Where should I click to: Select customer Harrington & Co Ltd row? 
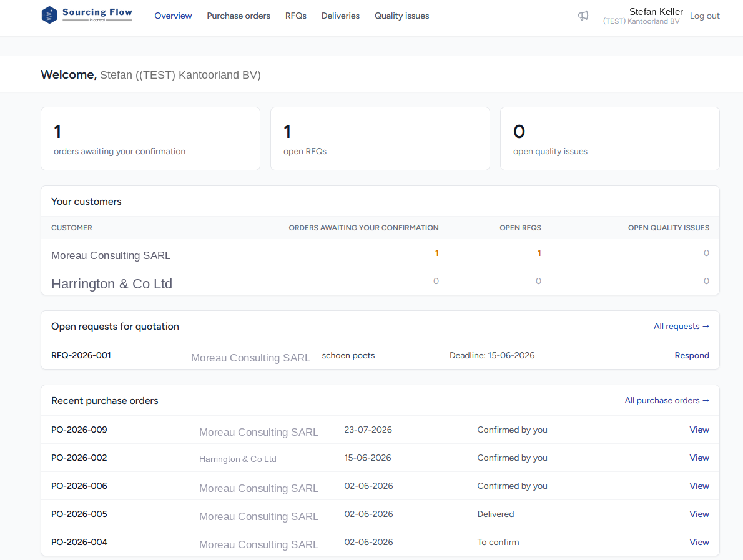(380, 281)
